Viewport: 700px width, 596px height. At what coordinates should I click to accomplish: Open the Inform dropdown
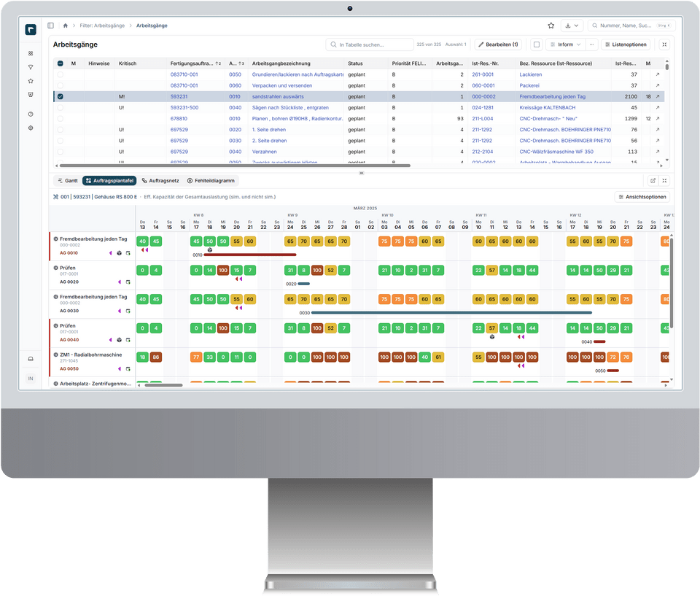point(565,44)
